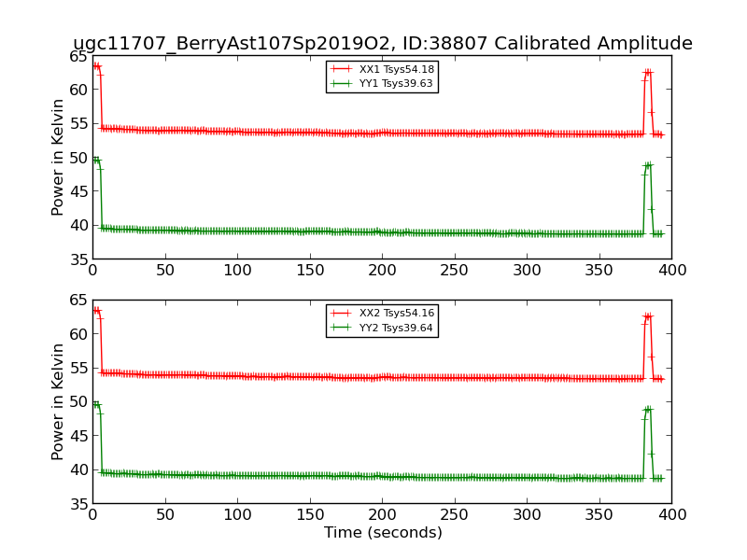Click the top plot x-axis tick label 300
The width and height of the screenshot is (747, 560).
click(x=527, y=271)
